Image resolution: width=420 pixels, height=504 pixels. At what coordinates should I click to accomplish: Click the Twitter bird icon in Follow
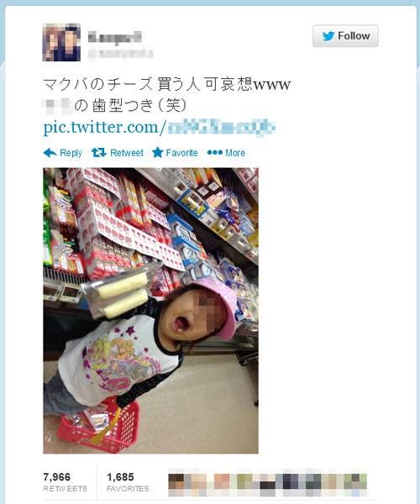click(x=328, y=36)
